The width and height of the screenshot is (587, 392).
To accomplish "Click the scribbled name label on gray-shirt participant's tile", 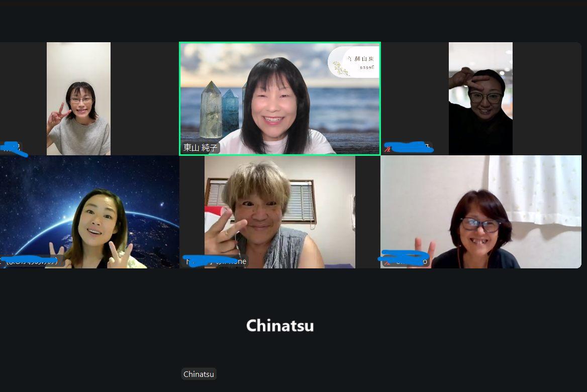I will [x=11, y=148].
